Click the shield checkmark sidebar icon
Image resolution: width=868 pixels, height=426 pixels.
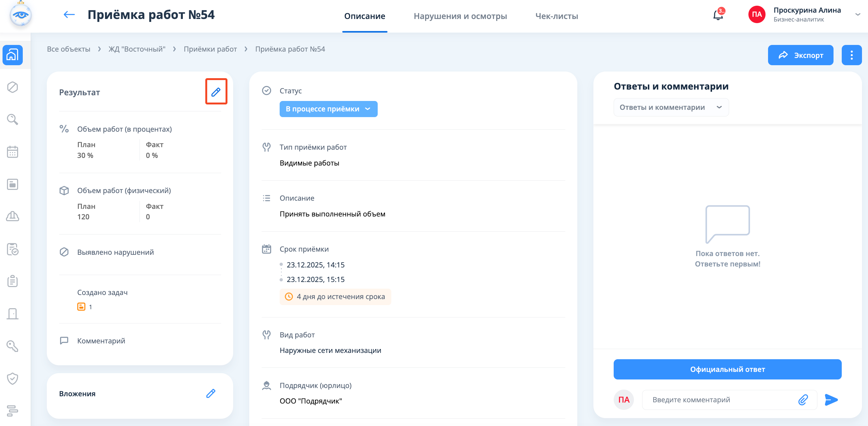[12, 379]
